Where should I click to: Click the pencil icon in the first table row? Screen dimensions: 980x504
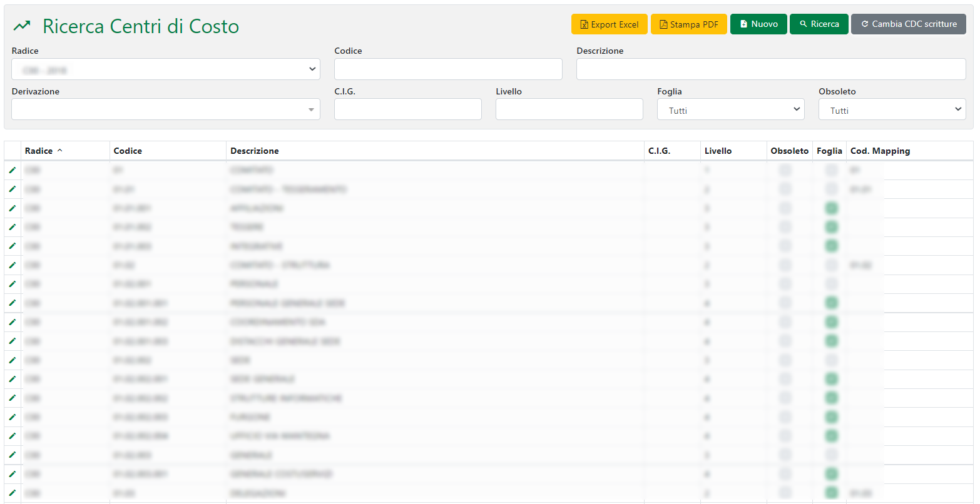(12, 170)
